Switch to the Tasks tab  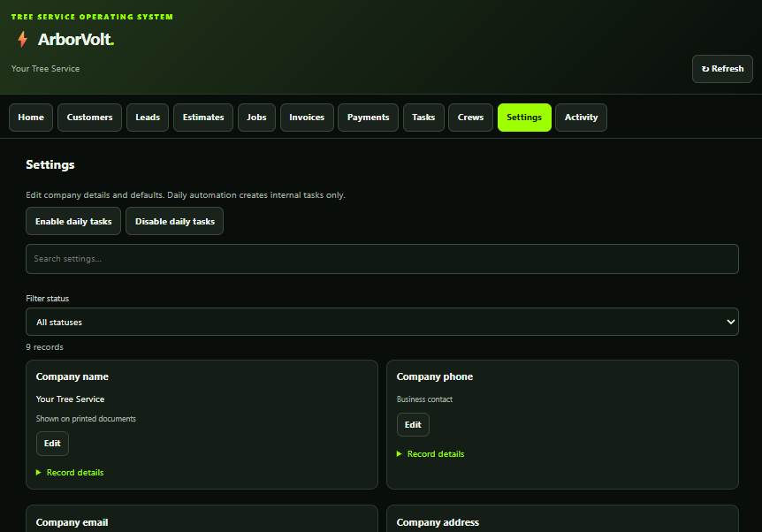pyautogui.click(x=423, y=118)
